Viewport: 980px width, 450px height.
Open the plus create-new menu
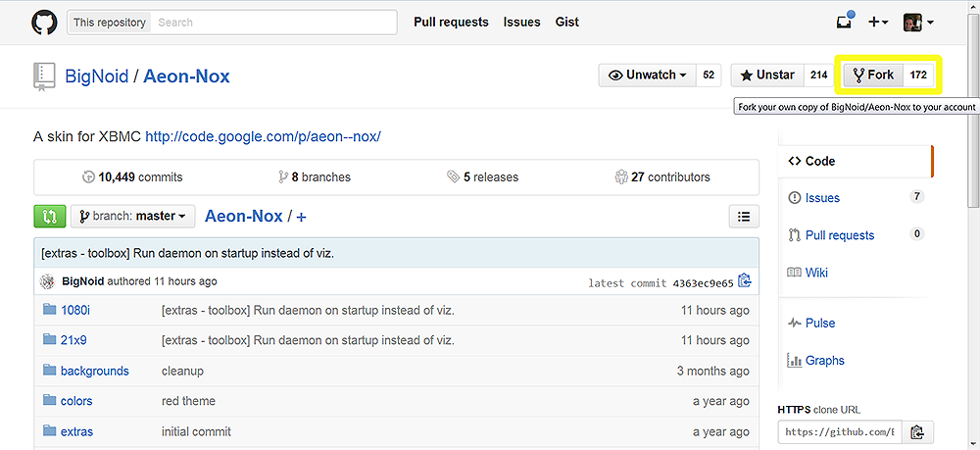[x=878, y=23]
